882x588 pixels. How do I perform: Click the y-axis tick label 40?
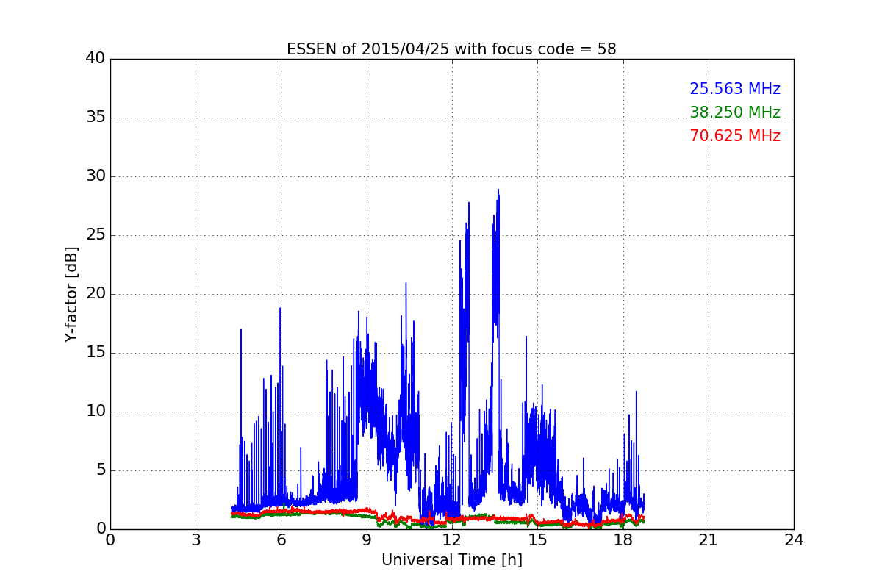96,59
